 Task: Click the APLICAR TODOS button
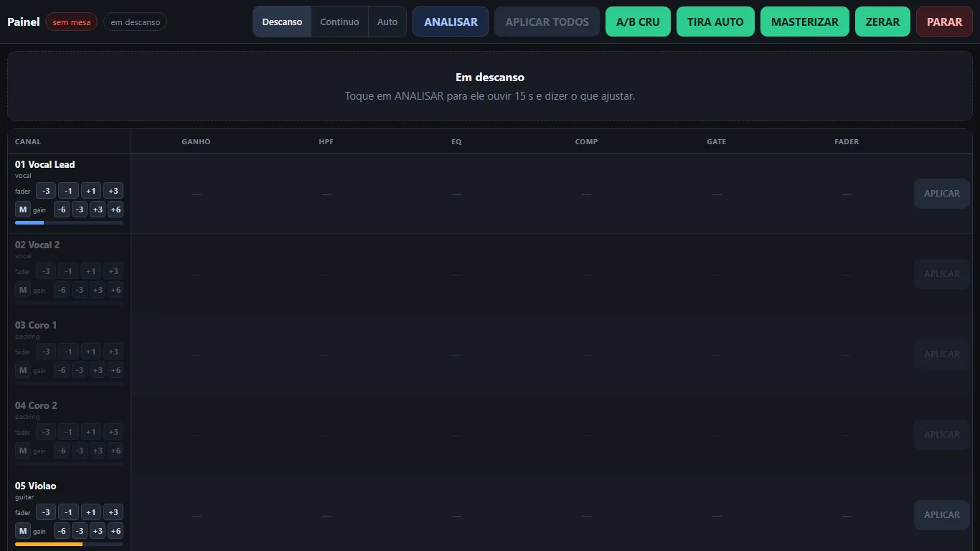(547, 22)
